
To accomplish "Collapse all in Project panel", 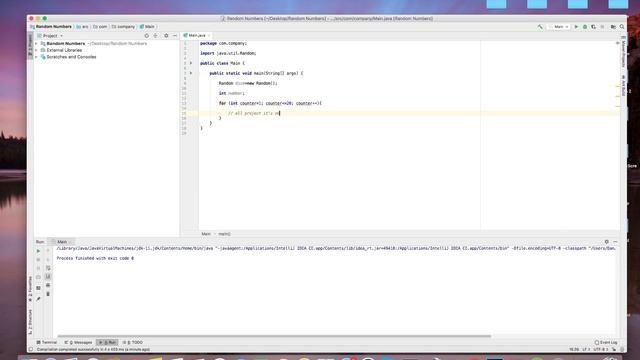I will click(x=156, y=36).
